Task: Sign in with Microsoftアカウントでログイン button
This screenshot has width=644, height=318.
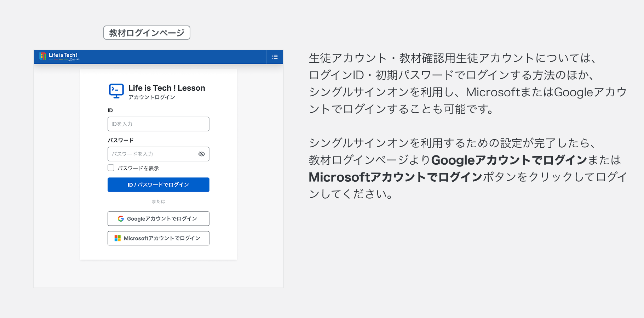Action: (159, 238)
